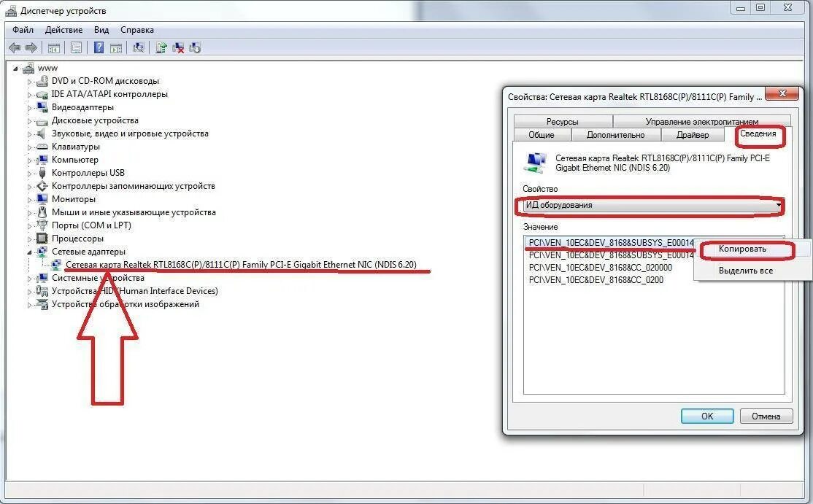
Task: Select the Сведения tab
Action: (758, 133)
